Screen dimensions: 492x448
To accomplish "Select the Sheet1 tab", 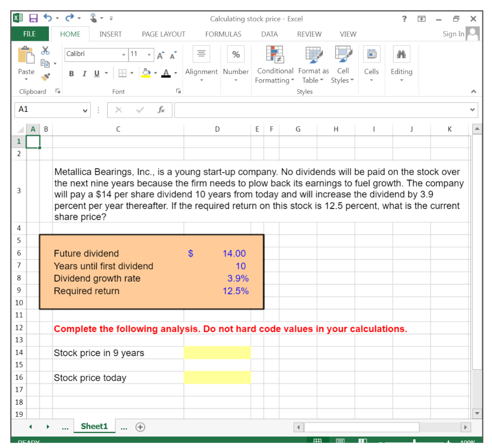I will 94,426.
